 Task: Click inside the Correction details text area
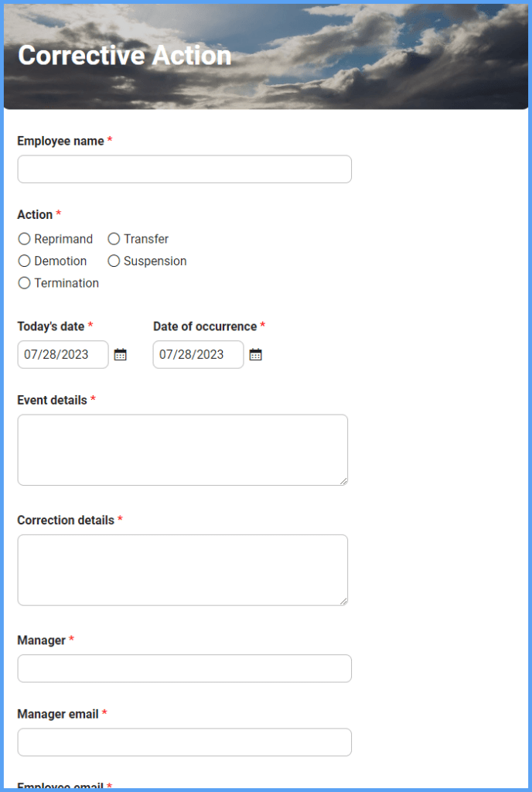182,568
